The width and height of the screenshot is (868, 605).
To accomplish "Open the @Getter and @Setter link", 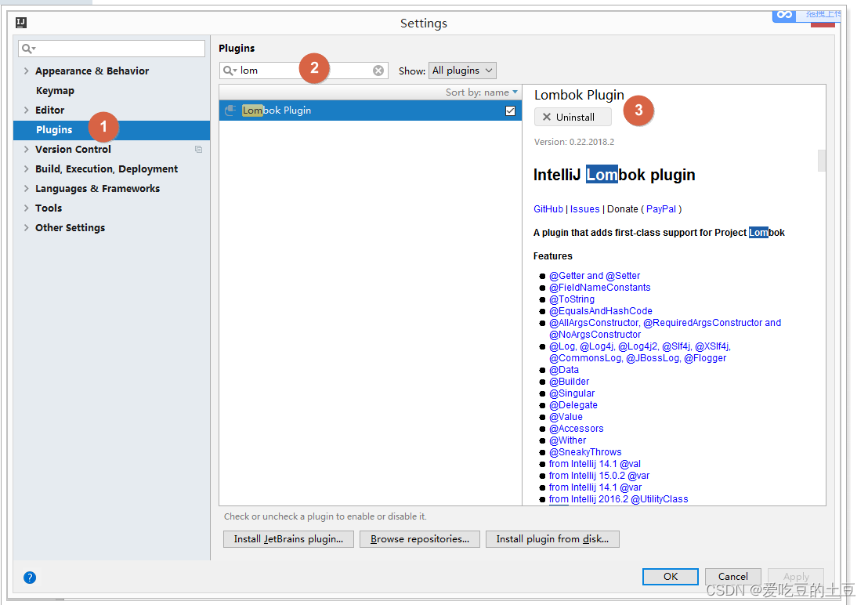I will (595, 276).
